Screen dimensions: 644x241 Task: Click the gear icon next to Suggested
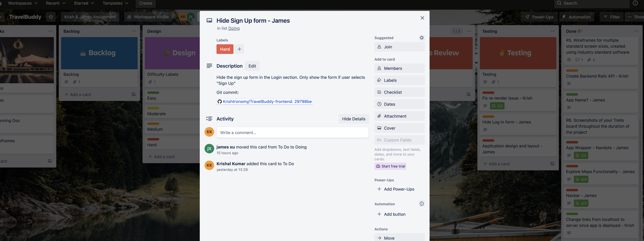(x=422, y=38)
